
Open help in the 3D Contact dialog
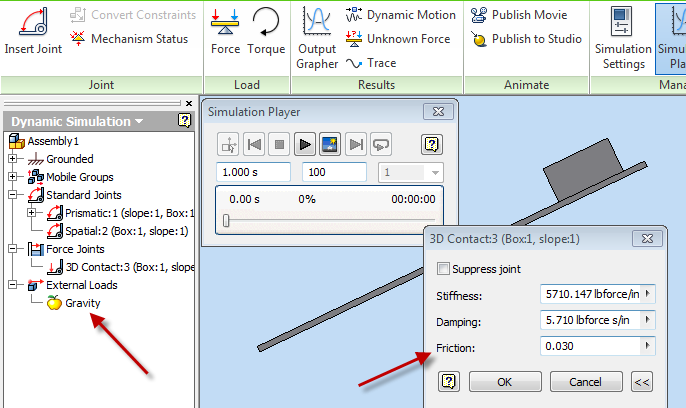449,382
